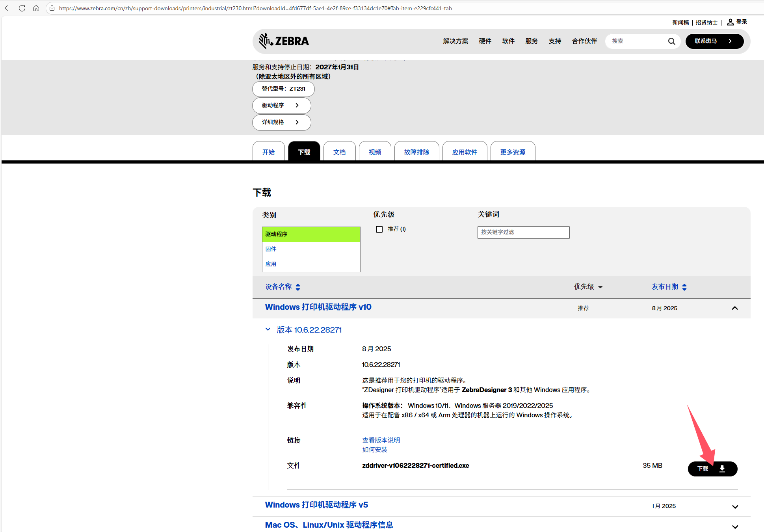The width and height of the screenshot is (764, 532).
Task: Click the browser home icon
Action: click(x=36, y=8)
